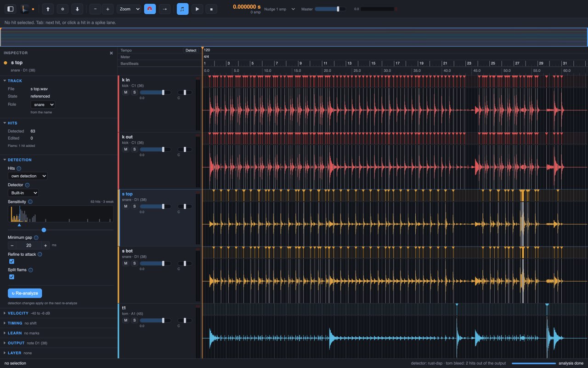Open the app logo icon in toolbar
This screenshot has width=588, height=368.
click(25, 9)
